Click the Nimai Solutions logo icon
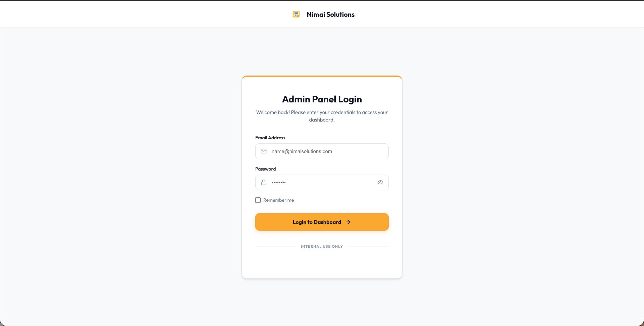Viewport: 644px width, 326px height. click(296, 14)
